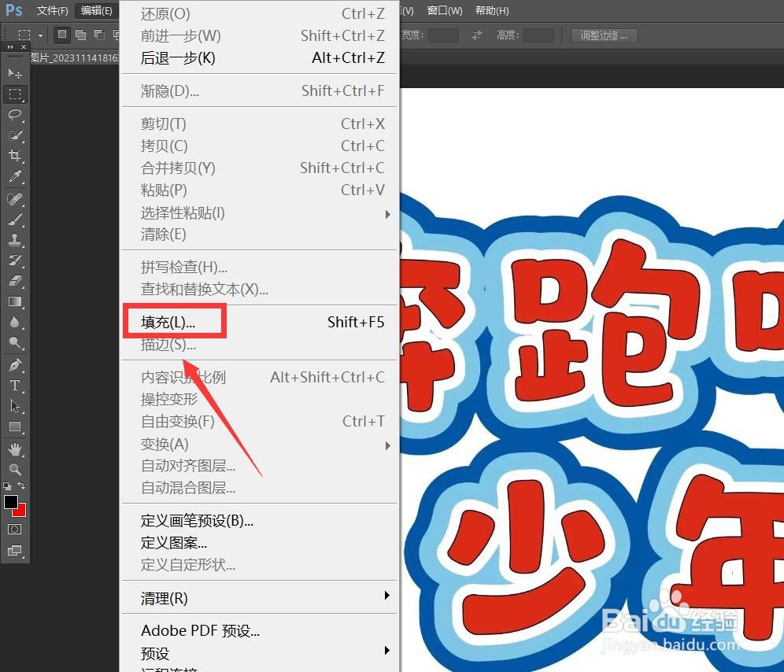The height and width of the screenshot is (672, 784).
Task: Select the Eraser tool
Action: coord(15,281)
